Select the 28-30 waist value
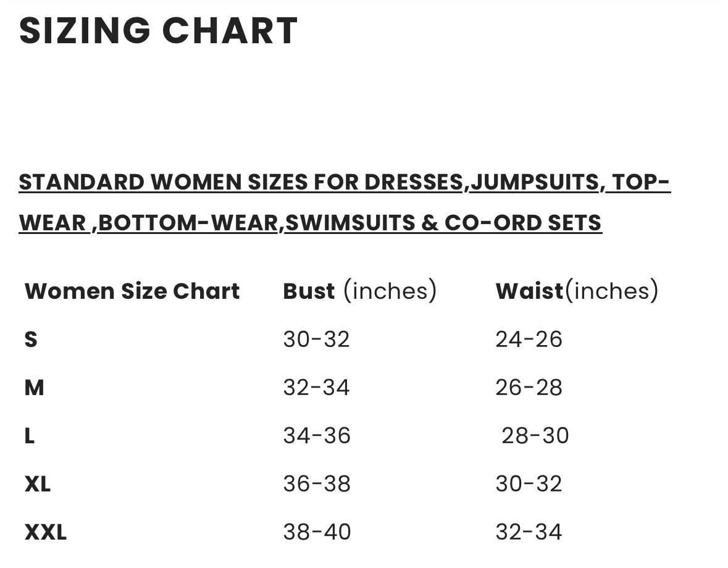This screenshot has height=568, width=728. pyautogui.click(x=535, y=436)
